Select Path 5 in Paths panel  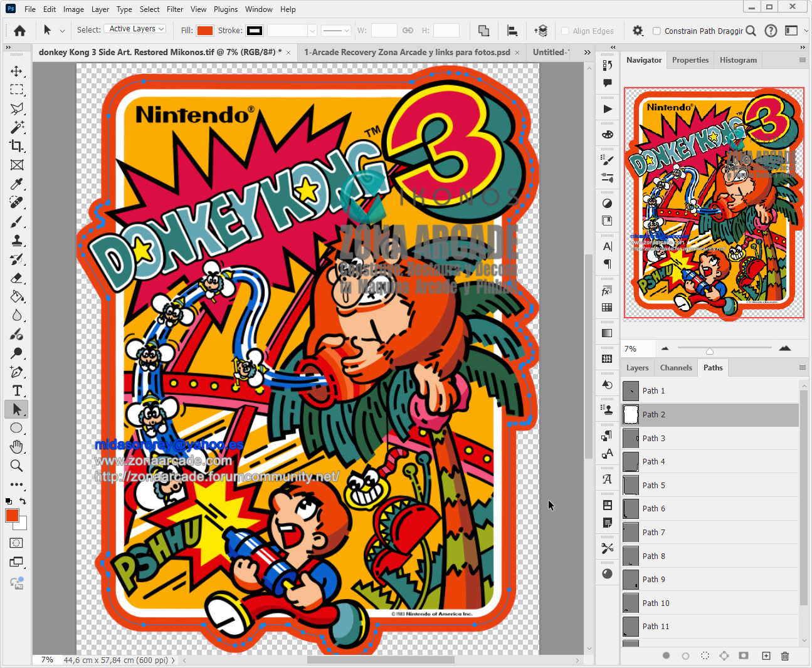[x=710, y=485]
